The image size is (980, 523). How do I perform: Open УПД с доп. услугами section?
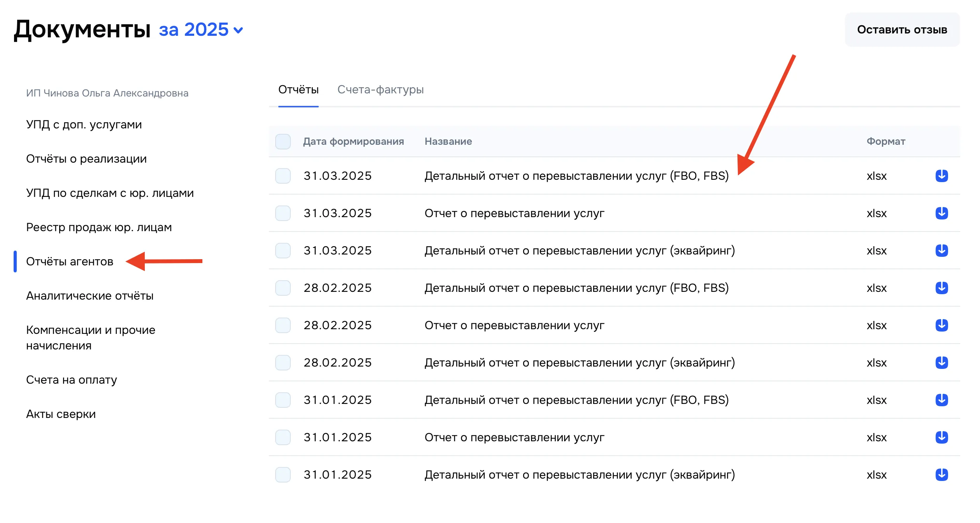tap(84, 125)
